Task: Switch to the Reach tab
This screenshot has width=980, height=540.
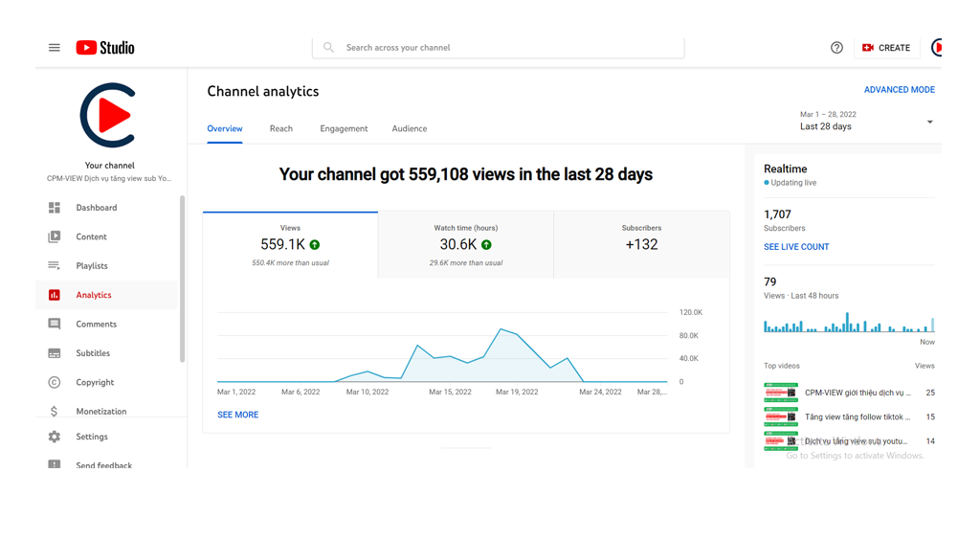Action: [280, 128]
